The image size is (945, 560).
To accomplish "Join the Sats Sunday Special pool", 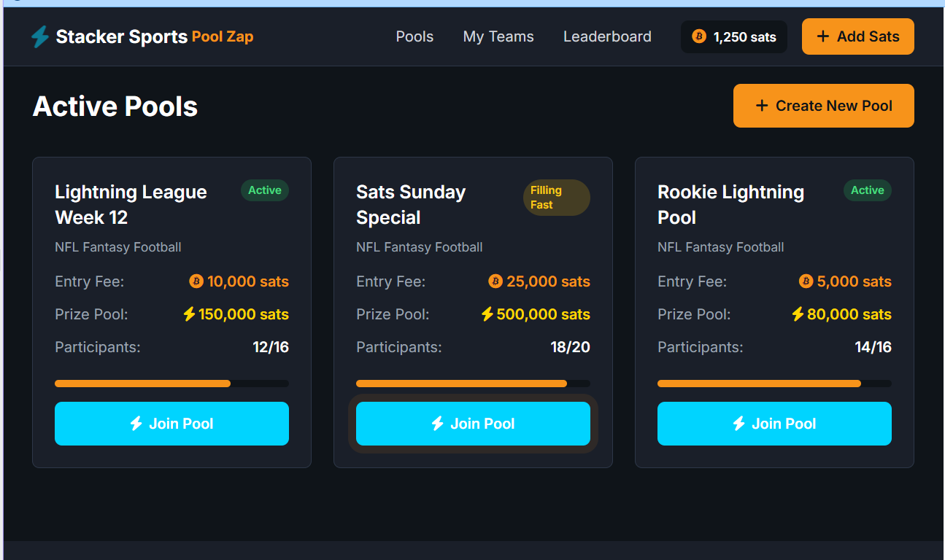I will 473,424.
